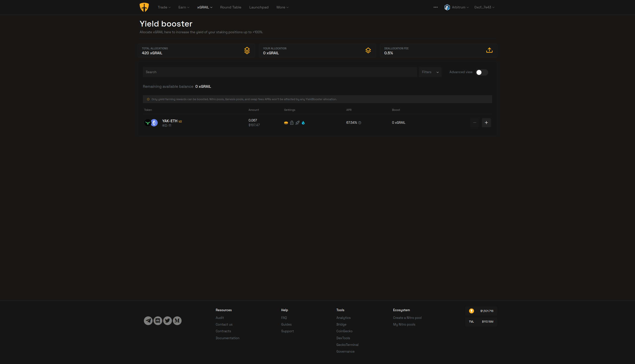The image size is (635, 364).
Task: Click the Amount column header
Action: [x=254, y=110]
